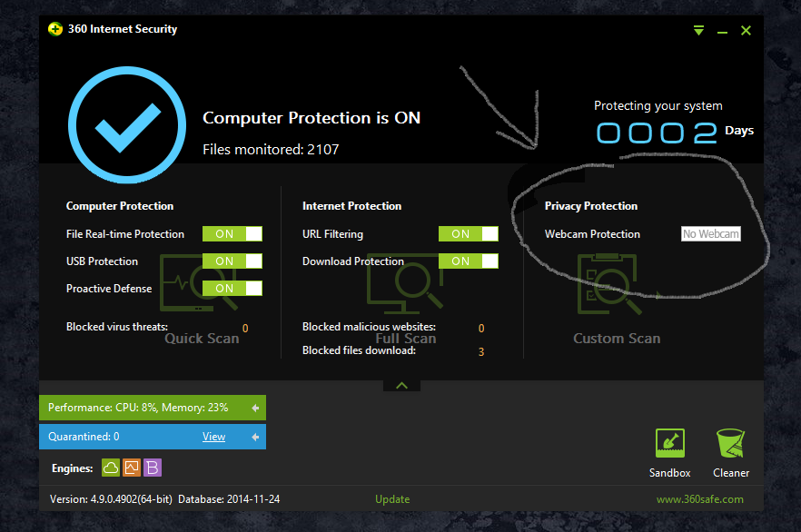Open the quarantine View link

tap(213, 437)
